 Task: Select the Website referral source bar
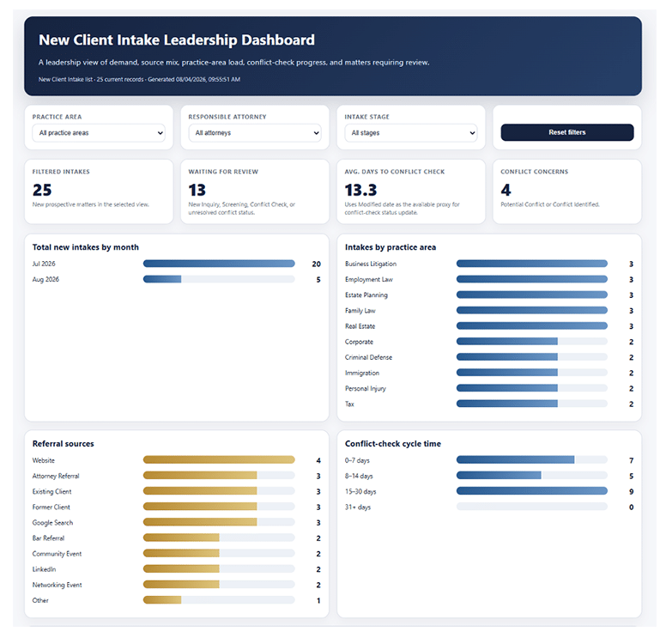[x=219, y=460]
